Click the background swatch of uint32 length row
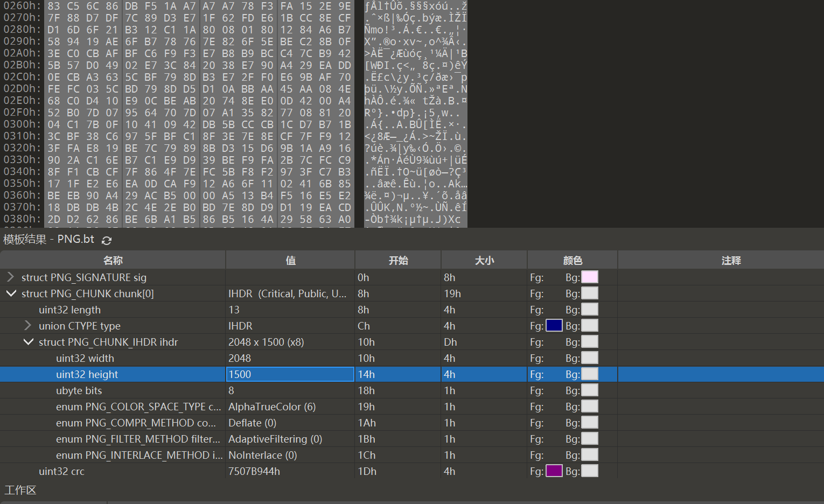 [590, 309]
